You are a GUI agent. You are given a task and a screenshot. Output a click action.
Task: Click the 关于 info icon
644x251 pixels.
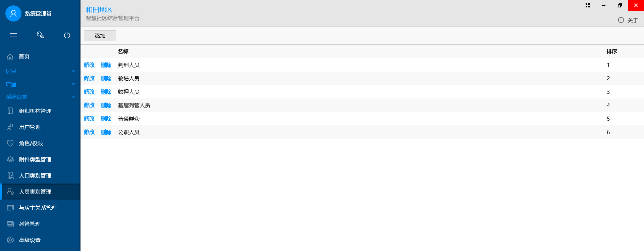[x=621, y=20]
